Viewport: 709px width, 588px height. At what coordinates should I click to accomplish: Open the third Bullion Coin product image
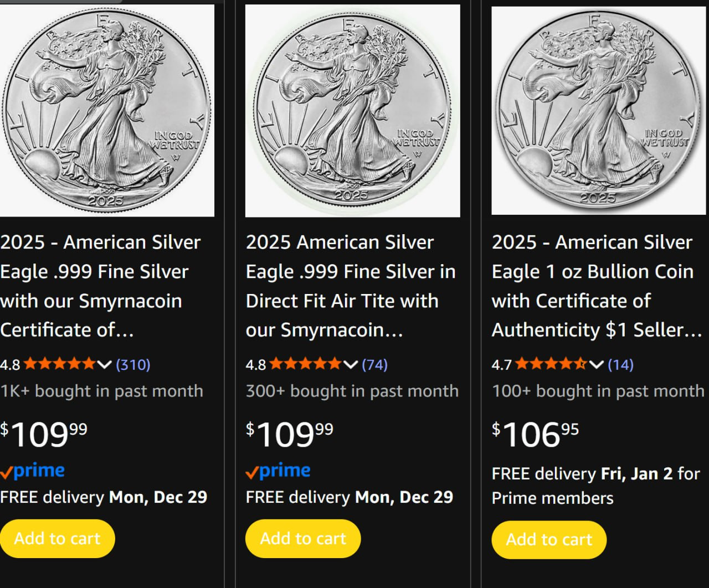point(598,110)
